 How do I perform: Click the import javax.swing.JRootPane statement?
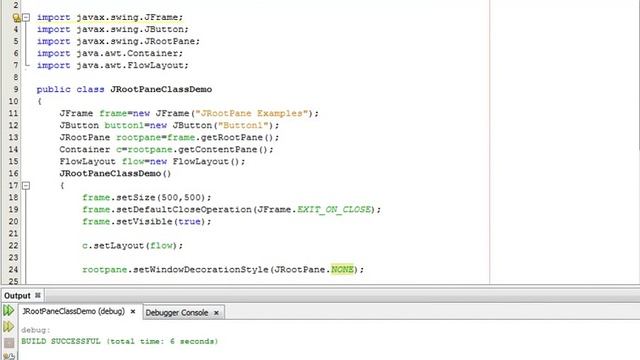coord(118,41)
